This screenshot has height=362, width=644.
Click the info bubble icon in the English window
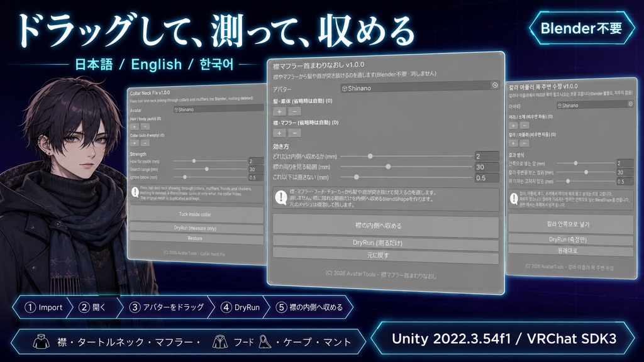(135, 192)
